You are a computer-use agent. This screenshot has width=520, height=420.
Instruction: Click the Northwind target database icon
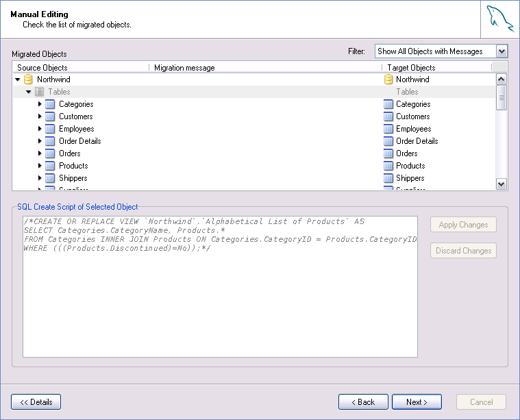click(x=388, y=79)
